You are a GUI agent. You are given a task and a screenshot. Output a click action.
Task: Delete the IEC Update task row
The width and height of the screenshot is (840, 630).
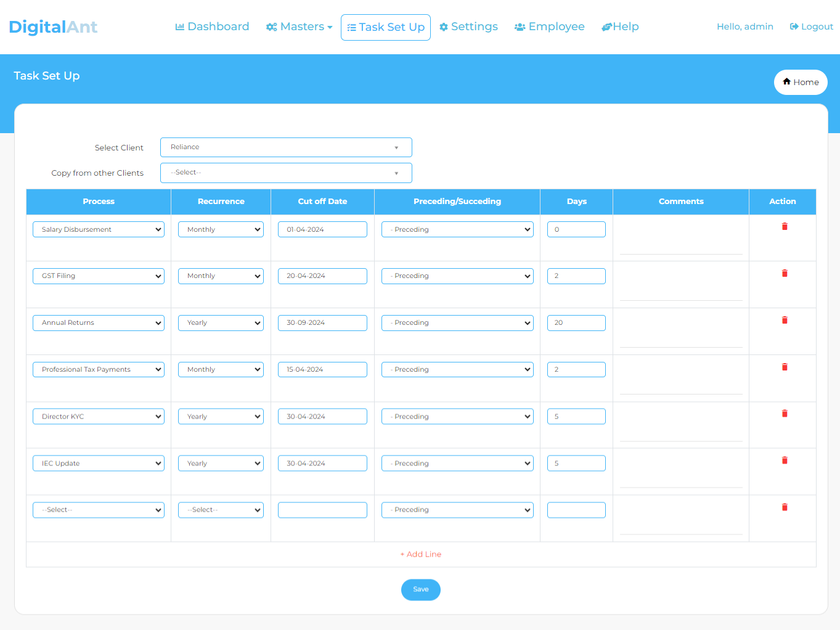click(784, 460)
